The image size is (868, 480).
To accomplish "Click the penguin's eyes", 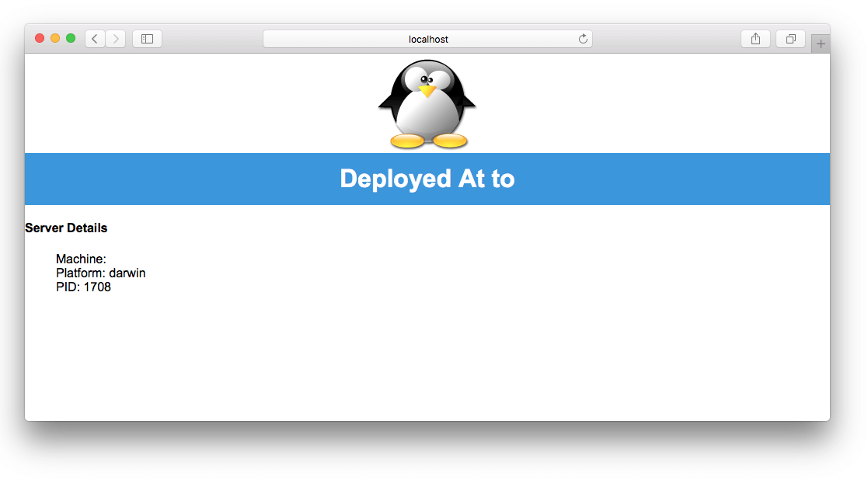I will pos(426,78).
